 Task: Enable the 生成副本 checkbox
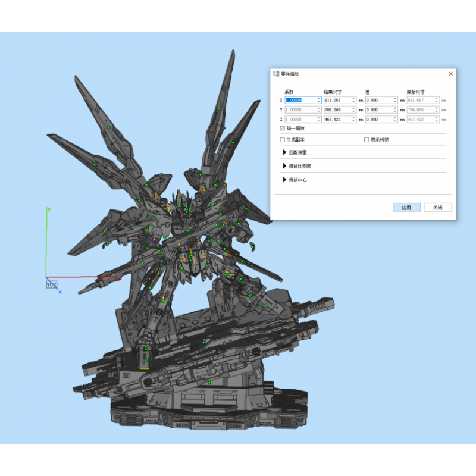coord(282,140)
